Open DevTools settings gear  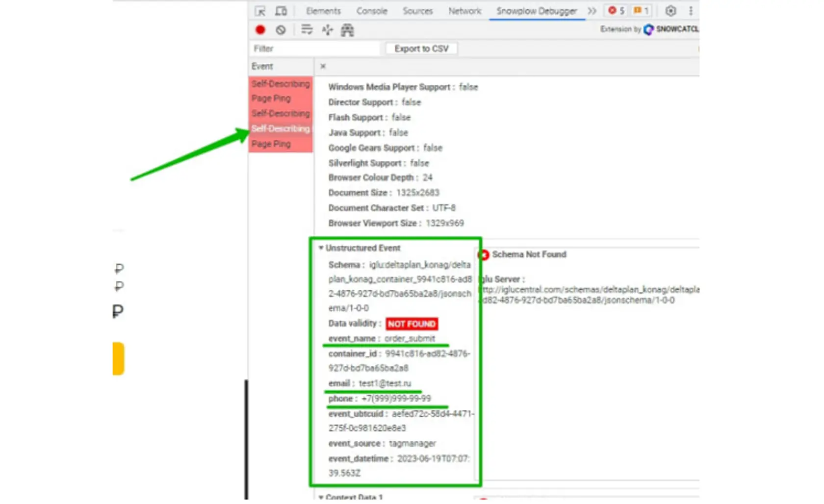point(671,11)
